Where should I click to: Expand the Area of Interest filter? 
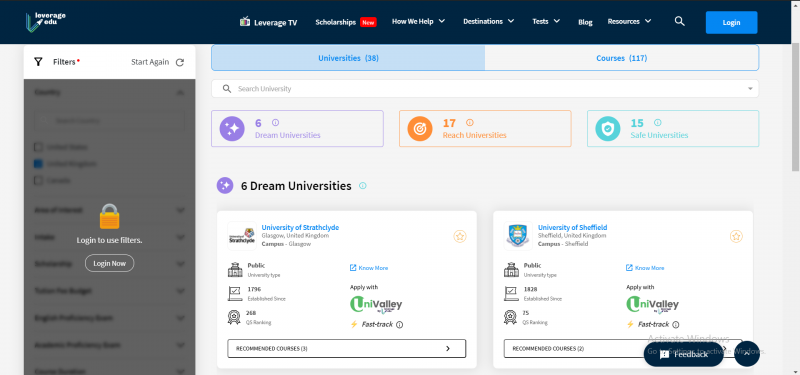coord(180,210)
